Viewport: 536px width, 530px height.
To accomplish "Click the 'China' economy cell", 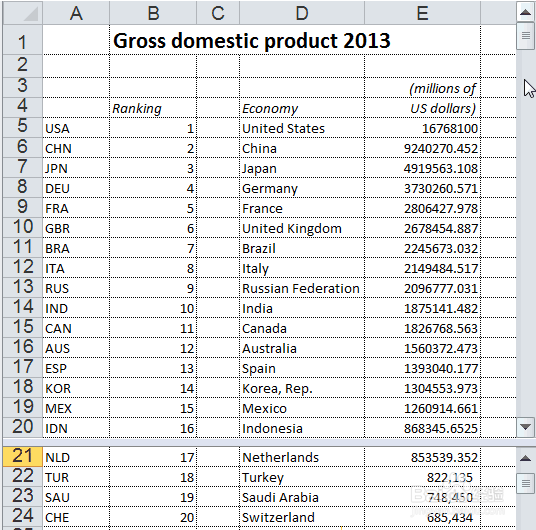I will click(x=302, y=148).
